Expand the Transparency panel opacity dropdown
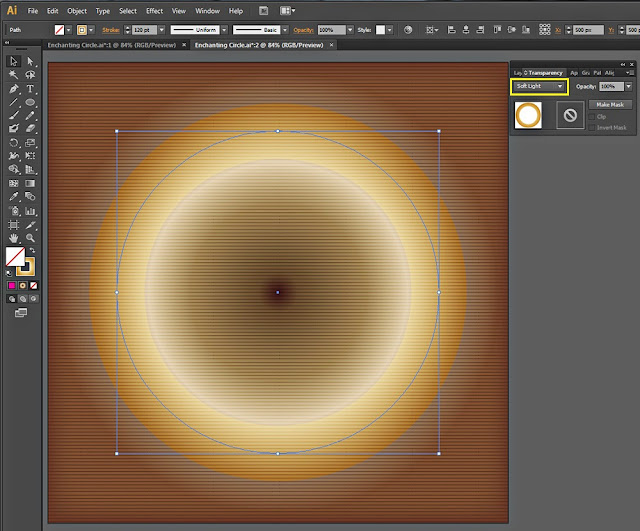Screen dimensions: 640x531 [628, 87]
